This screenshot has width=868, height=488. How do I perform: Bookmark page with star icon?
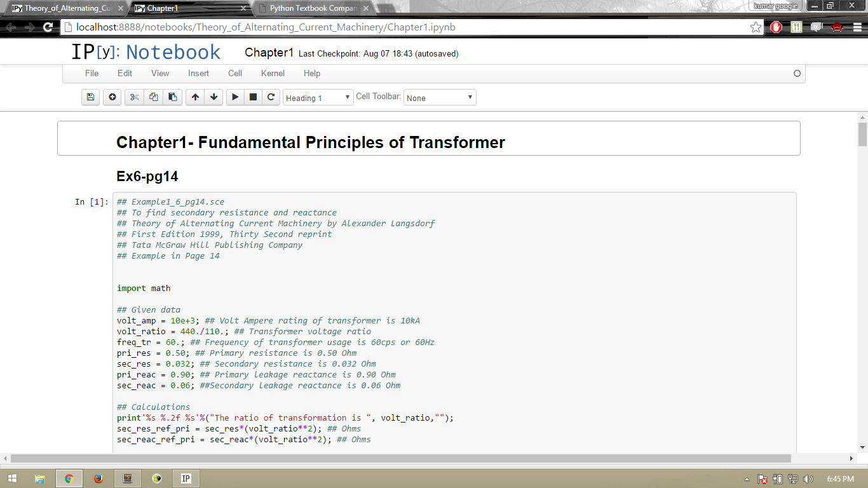click(756, 27)
